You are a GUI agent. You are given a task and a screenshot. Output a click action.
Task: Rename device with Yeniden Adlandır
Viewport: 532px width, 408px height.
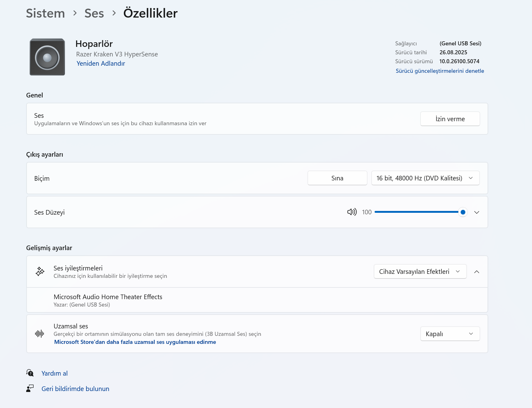click(101, 63)
